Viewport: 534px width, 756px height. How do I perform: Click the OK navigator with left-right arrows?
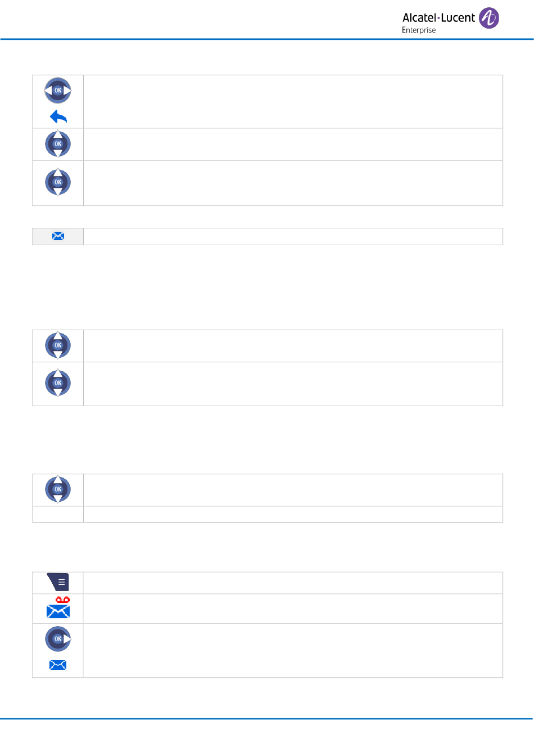pyautogui.click(x=58, y=91)
